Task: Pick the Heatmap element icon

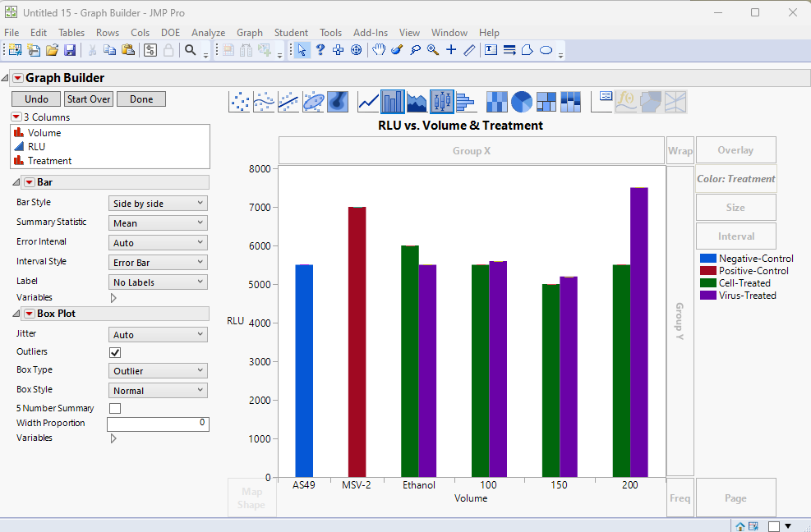Action: tap(497, 102)
